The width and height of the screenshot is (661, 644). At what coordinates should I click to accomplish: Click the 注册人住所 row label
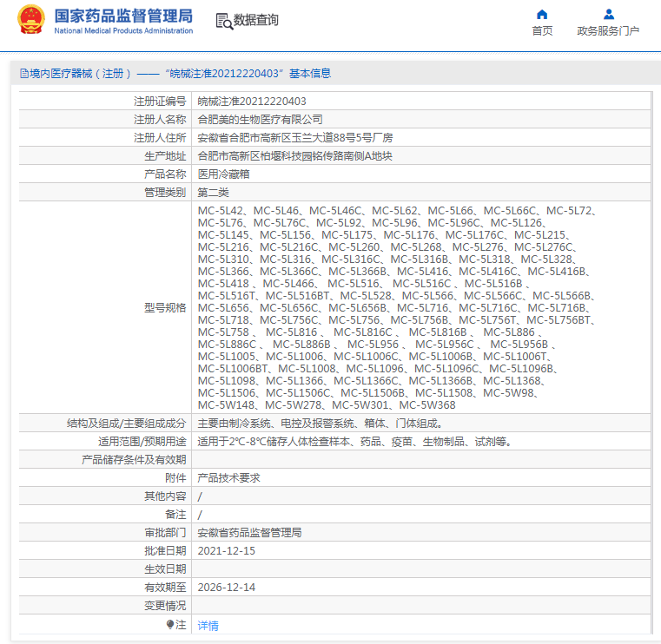[160, 138]
